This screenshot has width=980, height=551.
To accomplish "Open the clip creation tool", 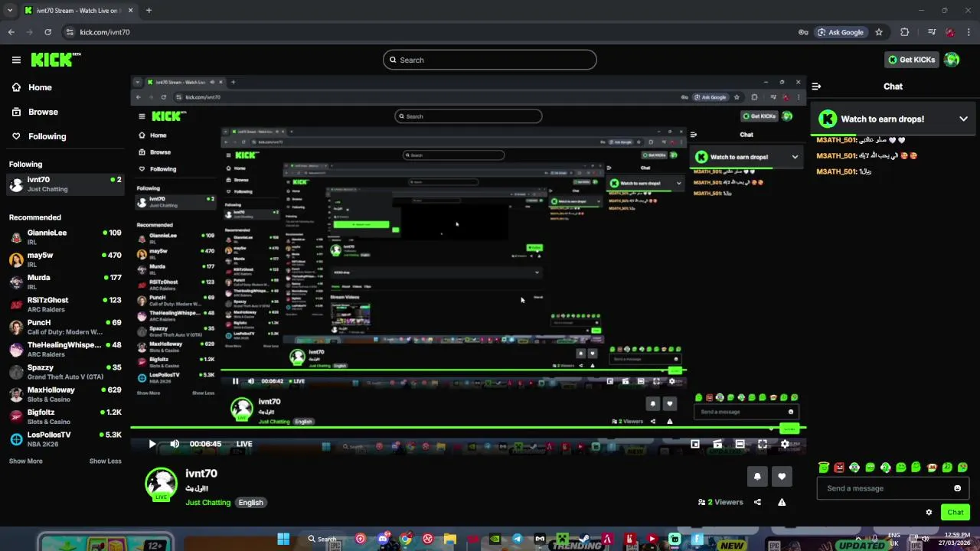I will coord(717,444).
